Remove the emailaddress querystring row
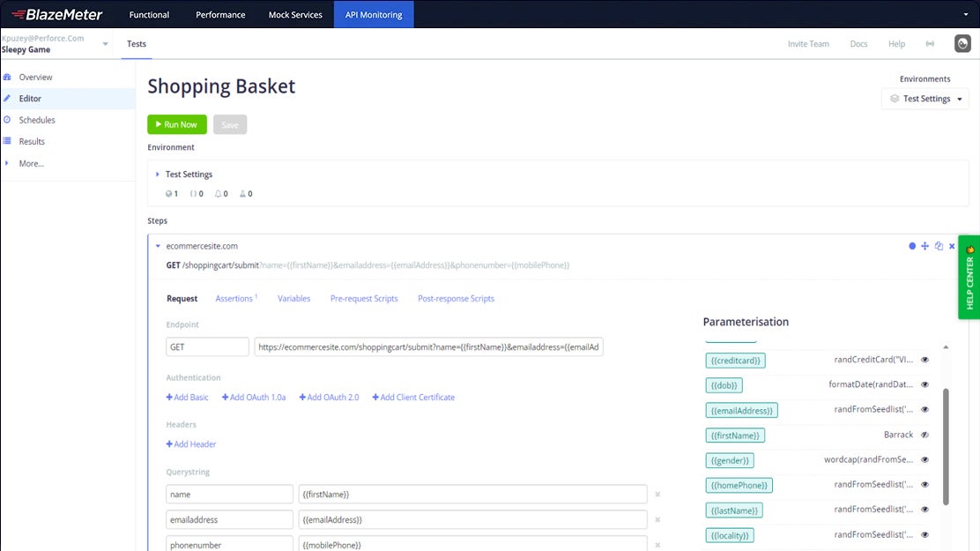Screen dimensions: 980x551 (657, 520)
